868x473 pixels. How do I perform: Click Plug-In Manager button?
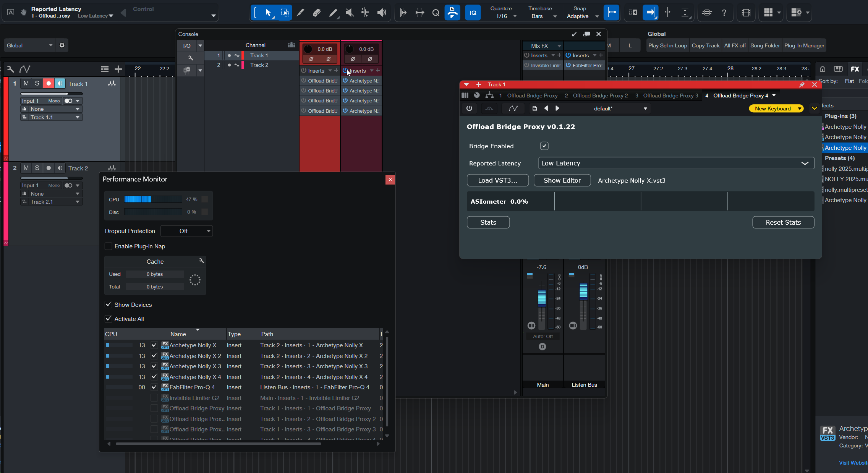804,45
